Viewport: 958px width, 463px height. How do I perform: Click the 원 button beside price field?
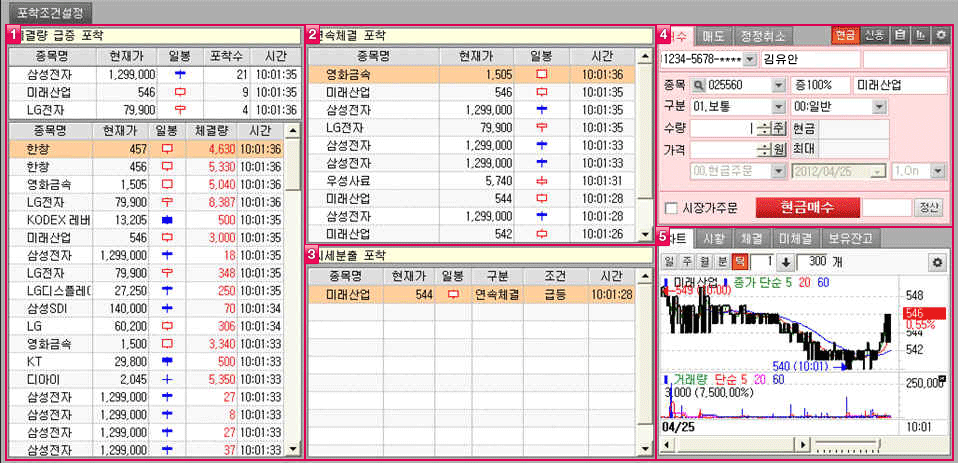tap(778, 150)
